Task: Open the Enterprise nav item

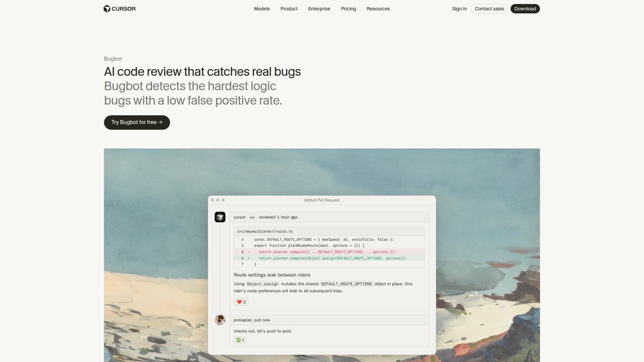Action: [319, 9]
